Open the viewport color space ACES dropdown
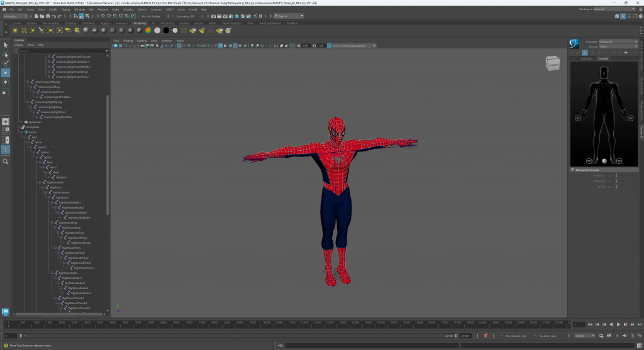644x350 pixels. tap(354, 46)
